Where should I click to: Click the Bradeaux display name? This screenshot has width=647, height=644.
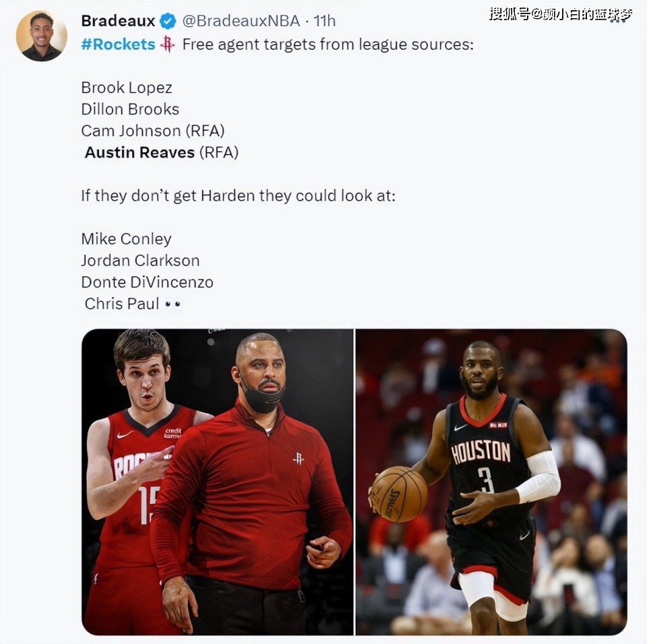[x=118, y=21]
